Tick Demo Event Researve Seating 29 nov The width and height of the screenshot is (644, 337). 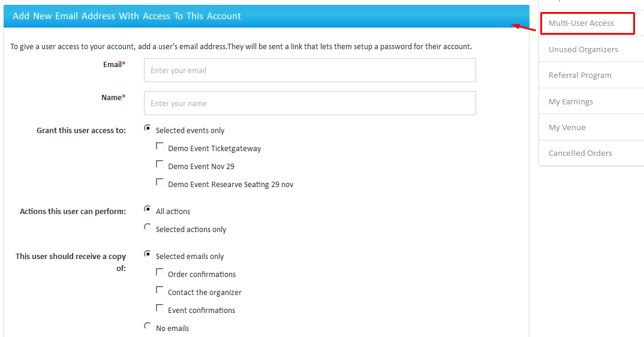[x=160, y=182]
